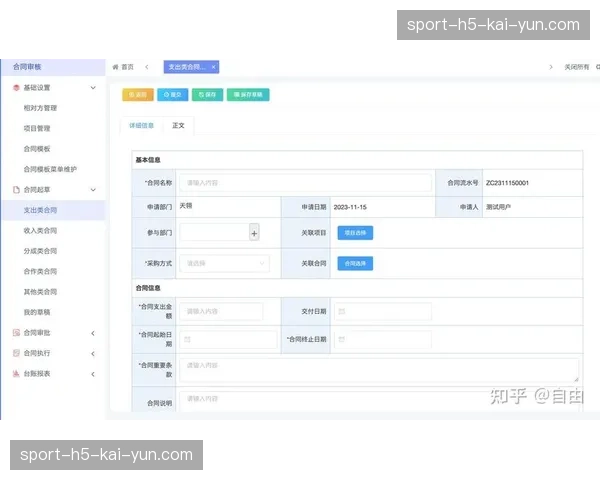Screen dimensions: 600x480
Task: Switch to the 正文 tab
Action: pyautogui.click(x=178, y=126)
